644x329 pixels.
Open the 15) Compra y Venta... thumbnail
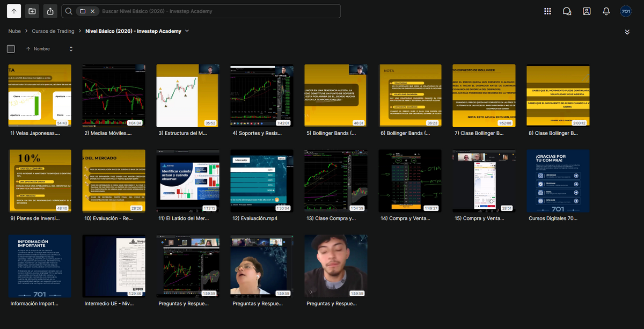point(484,181)
